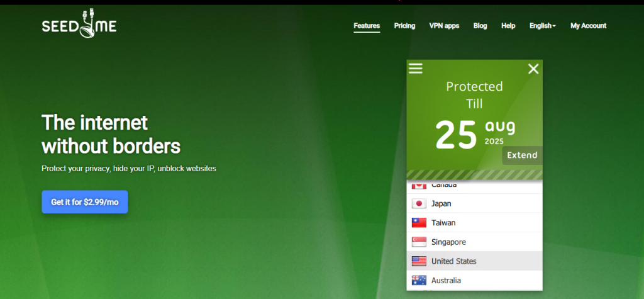Screen dimensions: 644x299
Task: Visit the Blog link
Action: [x=480, y=26]
